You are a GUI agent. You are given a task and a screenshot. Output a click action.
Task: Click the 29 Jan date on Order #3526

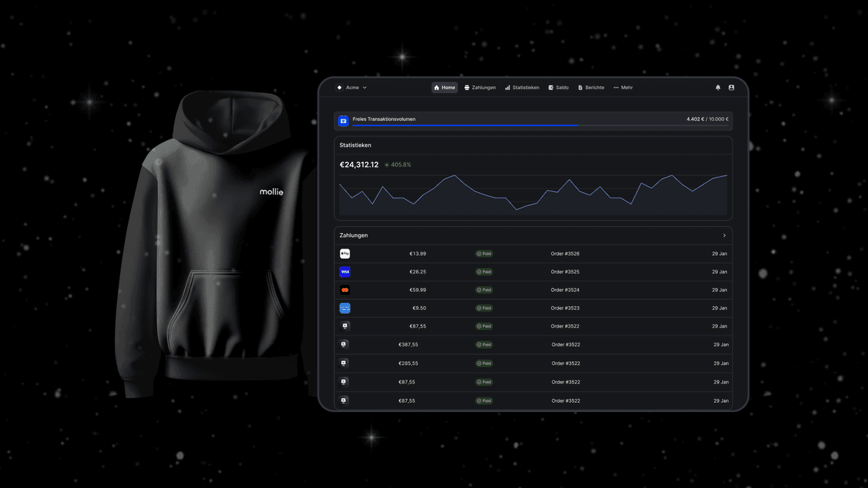pos(719,253)
